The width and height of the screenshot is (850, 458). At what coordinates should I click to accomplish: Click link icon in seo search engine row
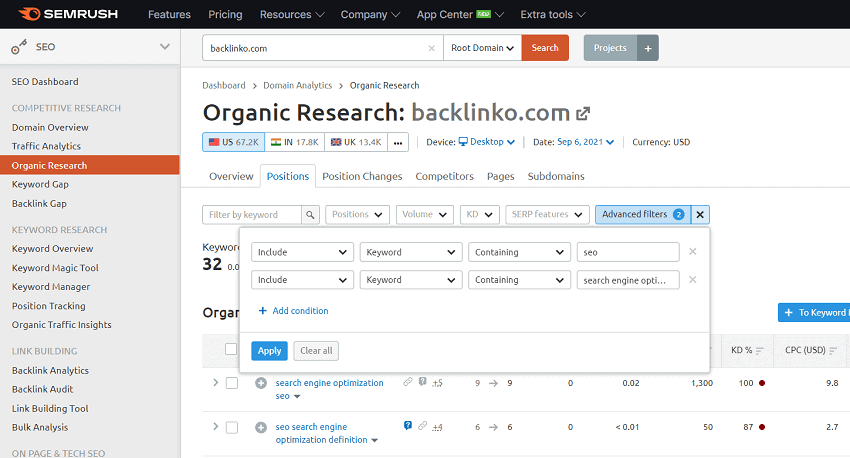pyautogui.click(x=422, y=426)
